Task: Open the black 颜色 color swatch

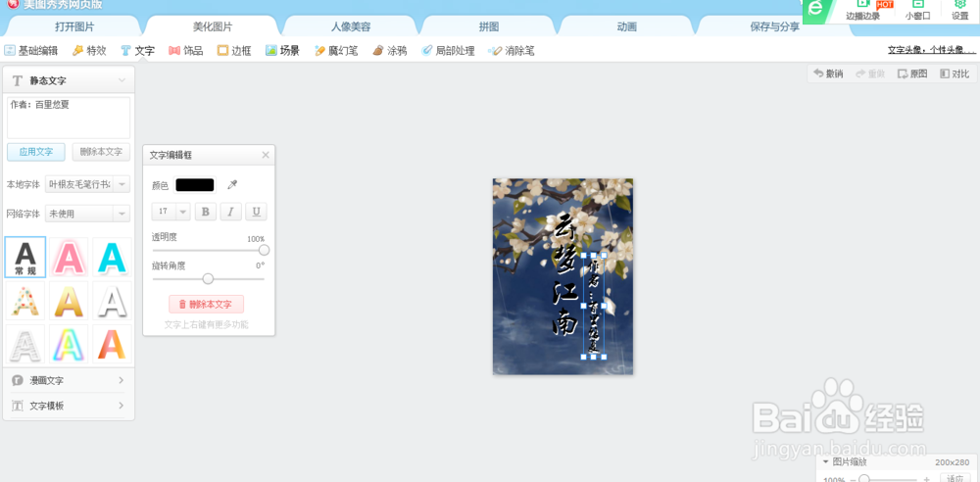Action: point(194,185)
